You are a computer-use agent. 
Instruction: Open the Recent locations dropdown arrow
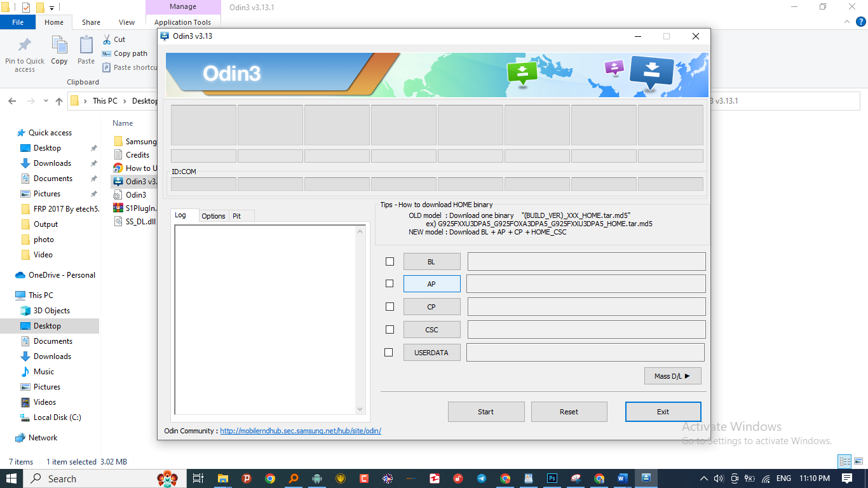tap(46, 101)
